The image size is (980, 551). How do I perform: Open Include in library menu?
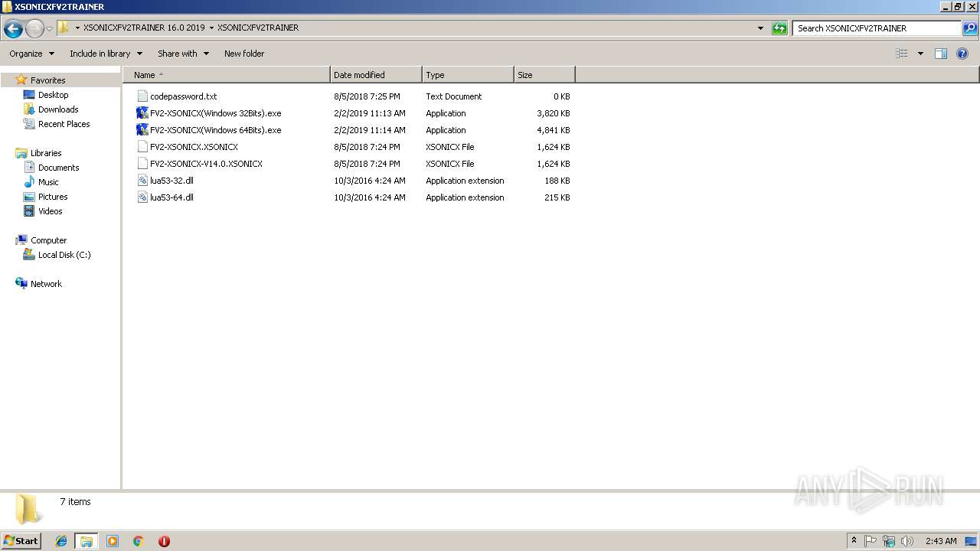tap(106, 54)
